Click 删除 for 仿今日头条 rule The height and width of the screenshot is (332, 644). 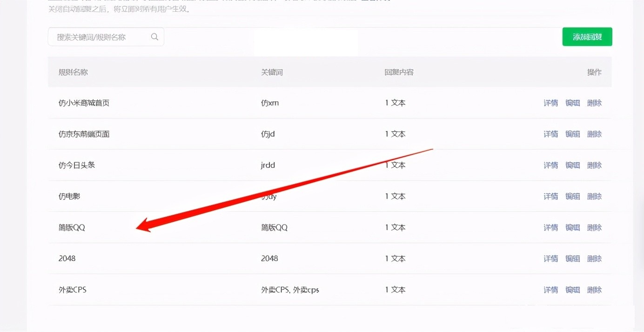coord(594,166)
